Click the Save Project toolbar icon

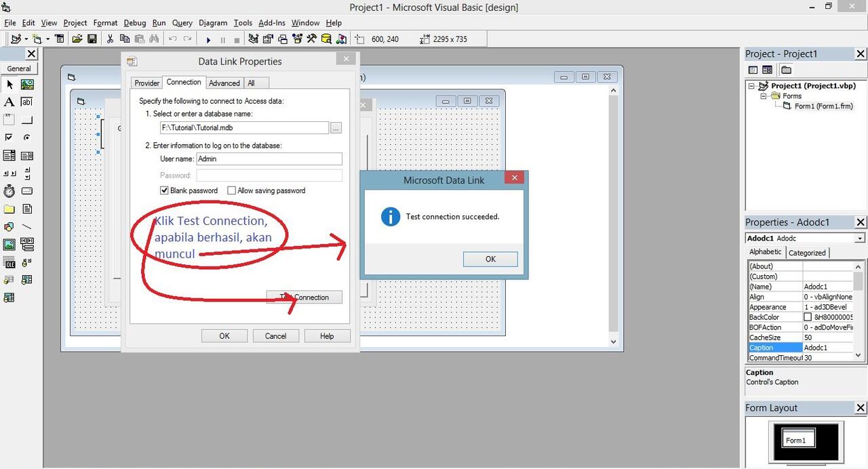pos(92,39)
